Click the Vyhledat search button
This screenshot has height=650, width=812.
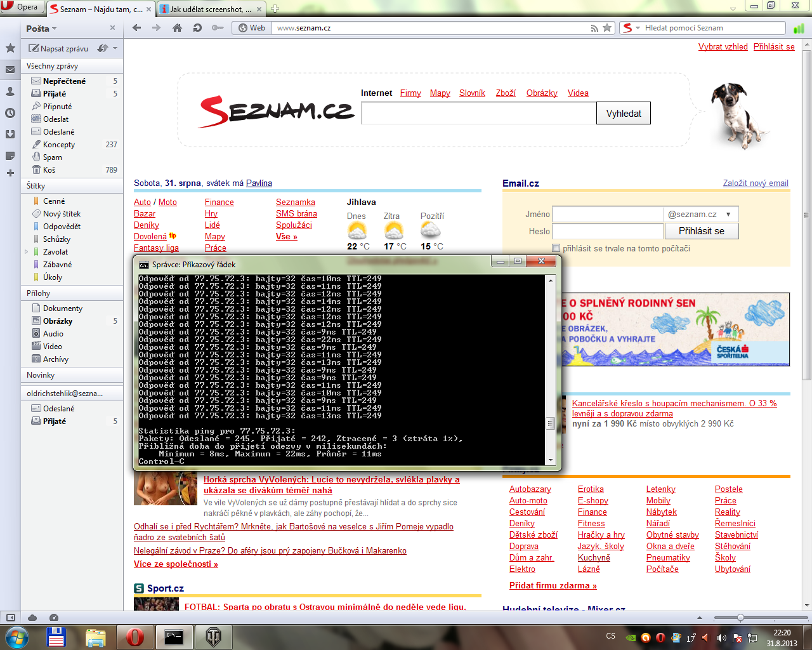click(x=623, y=114)
